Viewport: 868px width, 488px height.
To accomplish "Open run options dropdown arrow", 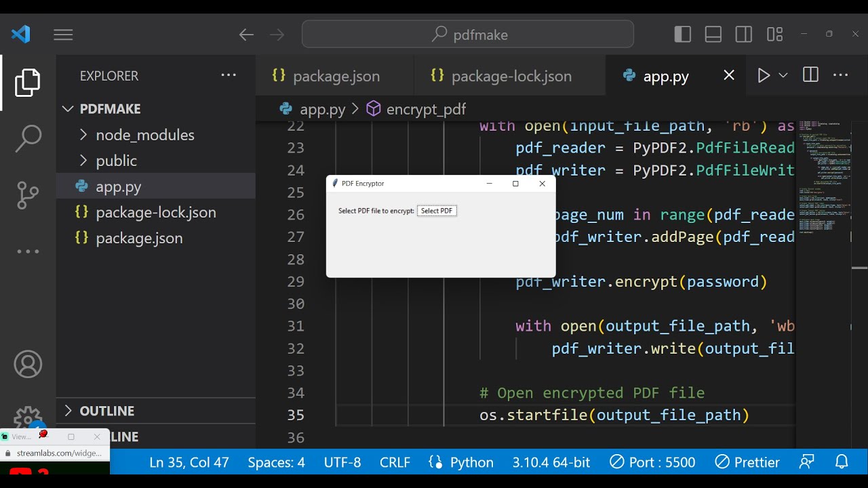I will tap(783, 76).
